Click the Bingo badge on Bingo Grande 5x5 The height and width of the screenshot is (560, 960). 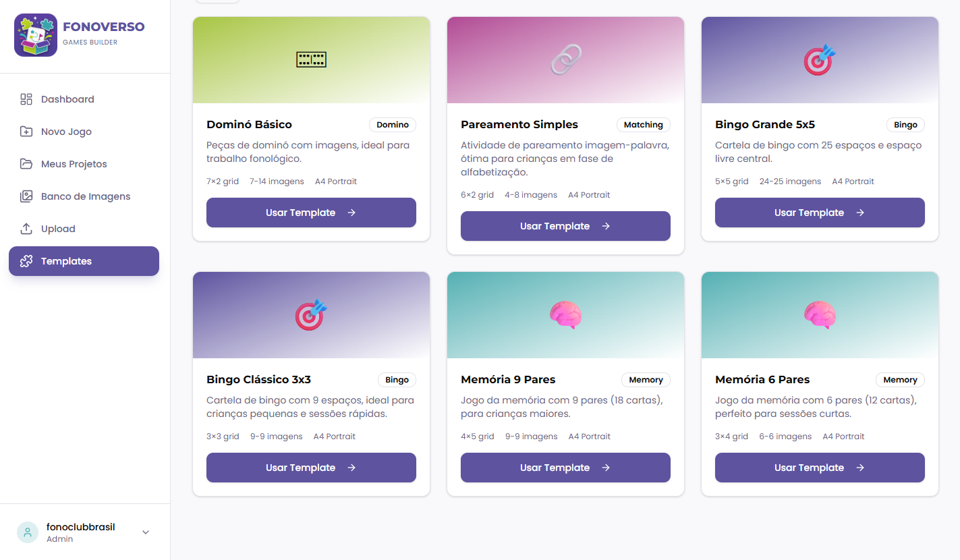point(905,125)
